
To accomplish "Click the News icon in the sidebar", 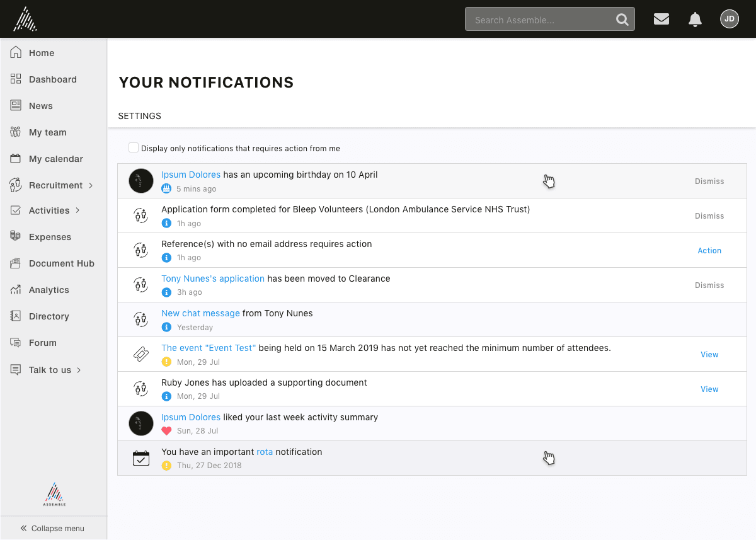I will point(16,106).
